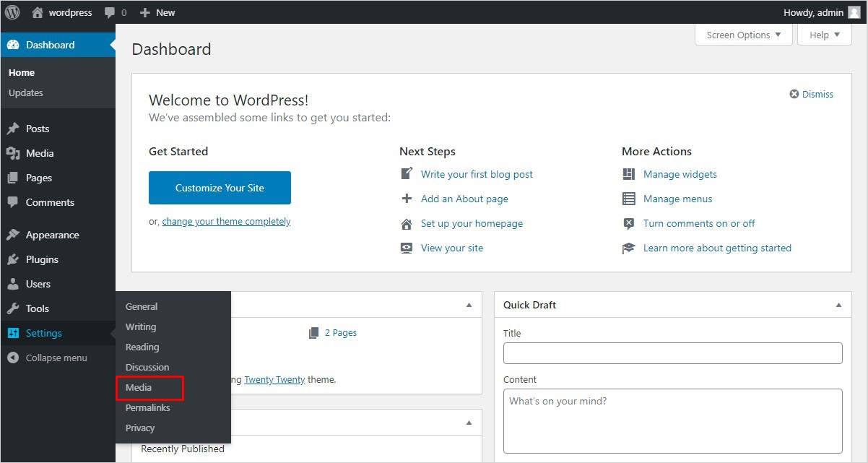Click the admin avatar in top bar
Screen dimensions: 868x463
point(854,12)
